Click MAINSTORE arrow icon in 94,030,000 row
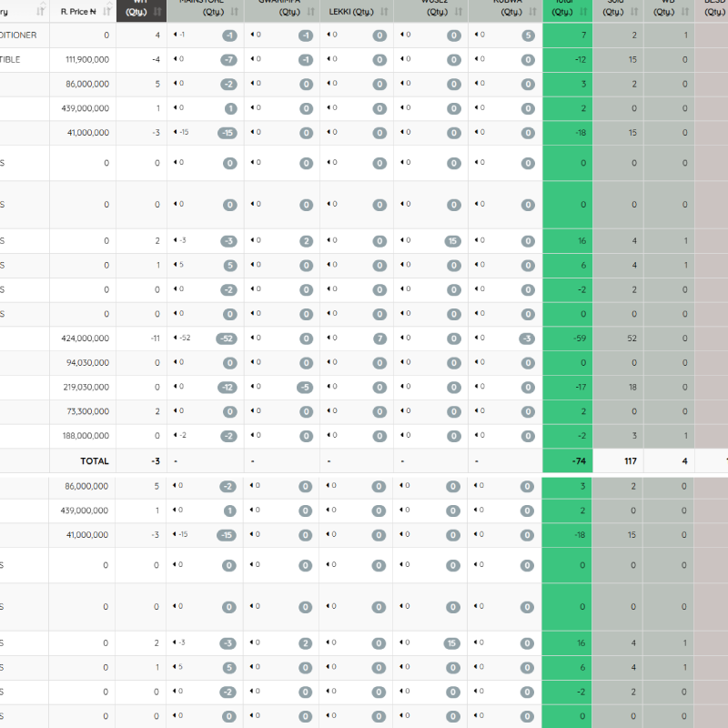The image size is (728, 728). point(176,362)
